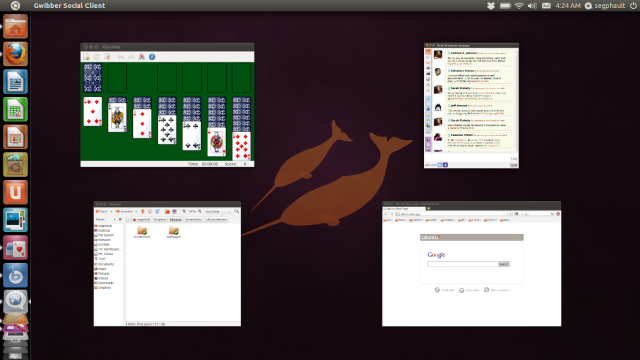Image resolution: width=640 pixels, height=360 pixels.
Task: Select the King card in second column
Action: (117, 117)
